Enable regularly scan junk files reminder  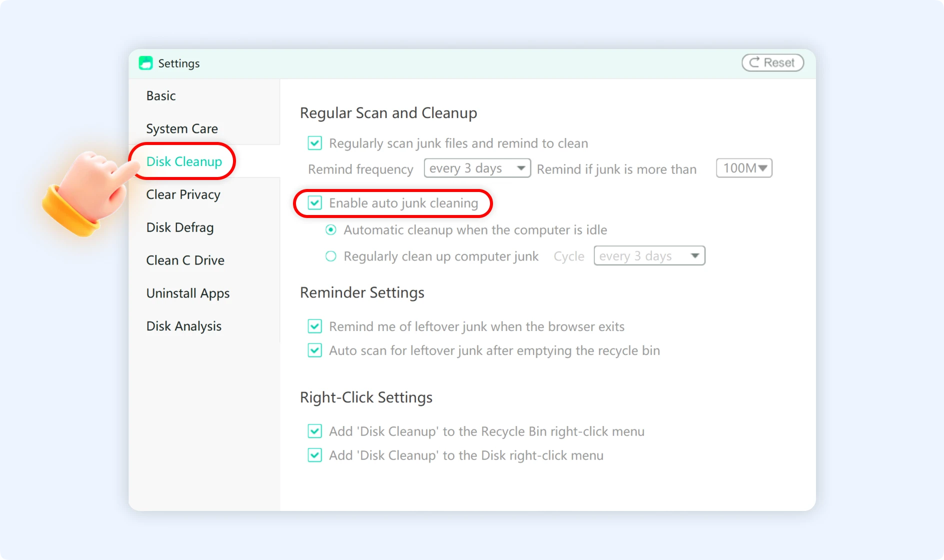click(314, 143)
